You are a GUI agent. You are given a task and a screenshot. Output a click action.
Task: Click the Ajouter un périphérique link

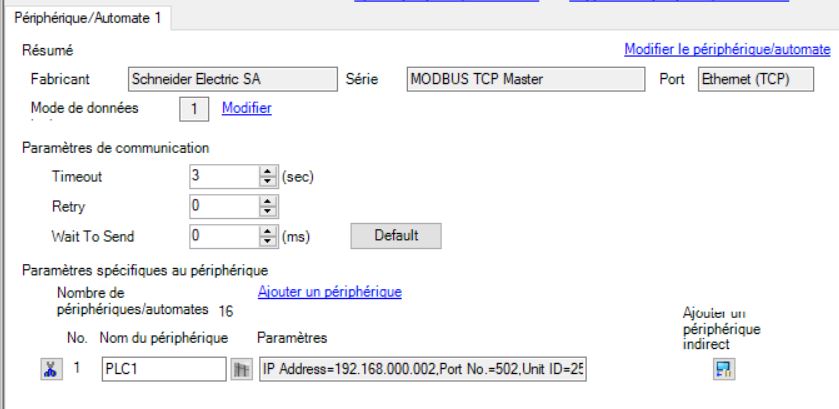[329, 292]
